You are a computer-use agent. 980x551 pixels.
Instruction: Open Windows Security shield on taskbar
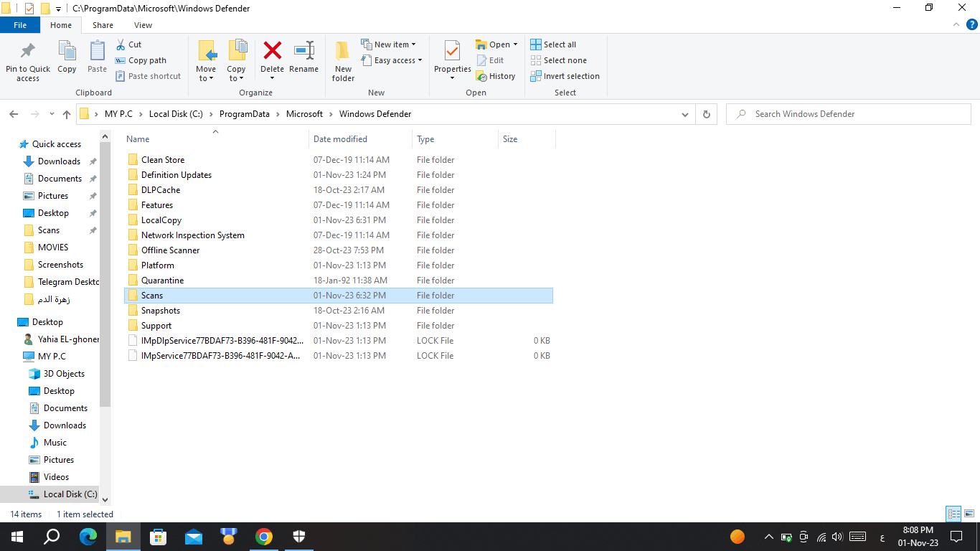pyautogui.click(x=299, y=537)
